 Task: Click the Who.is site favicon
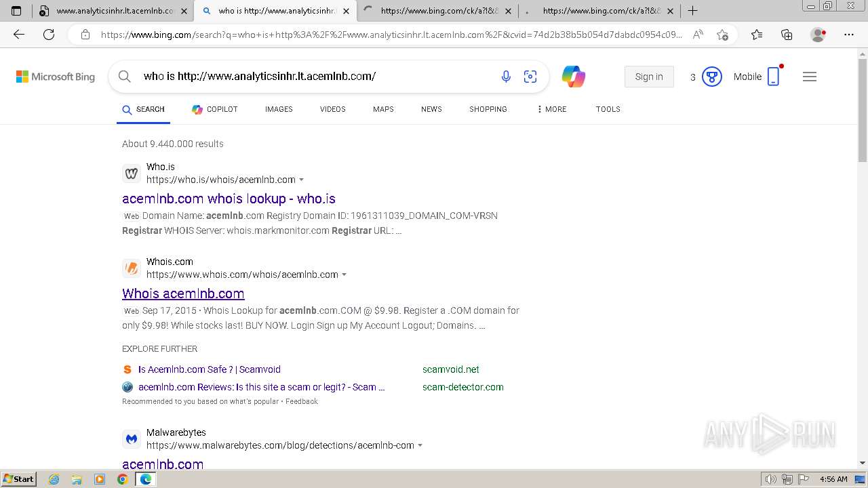coord(132,174)
